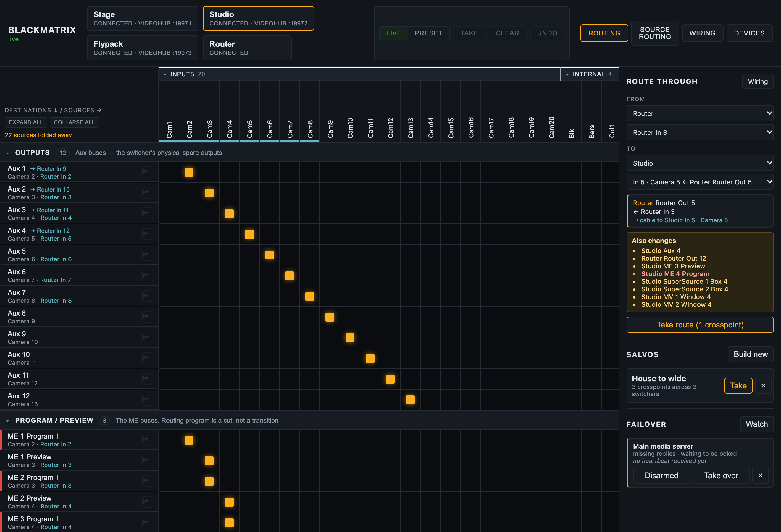Click the flag icon on the Aux 8 row

point(147,317)
